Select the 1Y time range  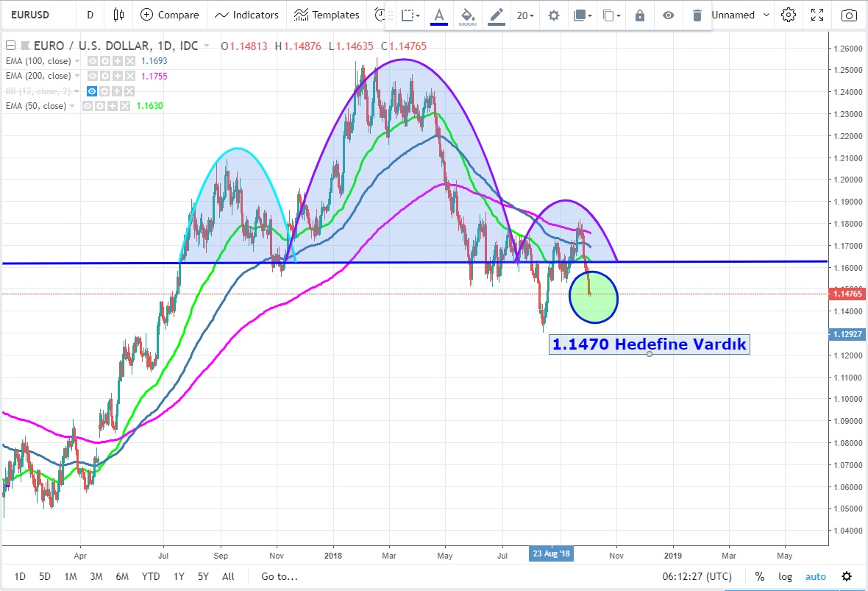pyautogui.click(x=179, y=576)
